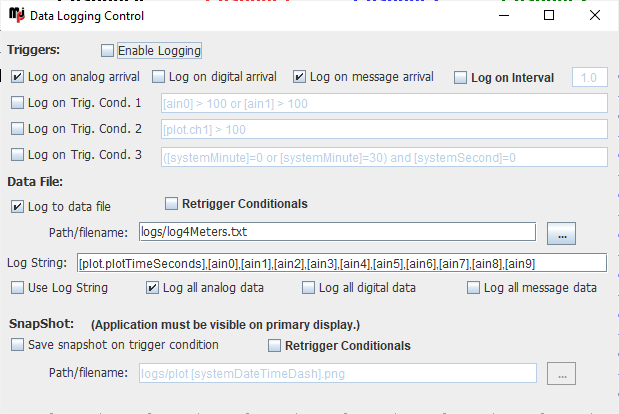Browse for data file with ellipsis button
Viewport: 619px width, 414px height.
[561, 234]
